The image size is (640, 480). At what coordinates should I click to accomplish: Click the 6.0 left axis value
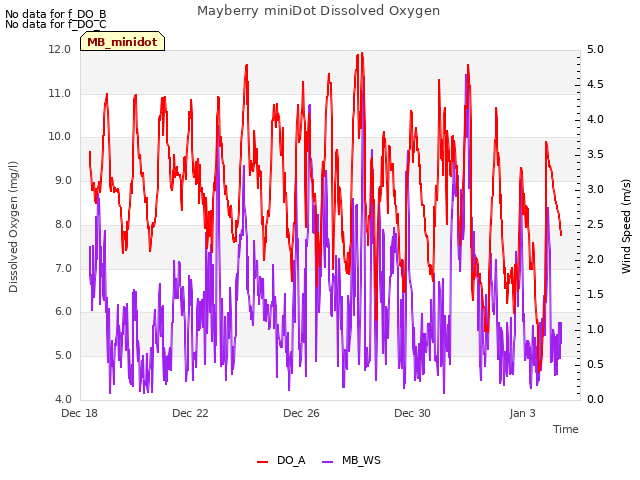pos(63,312)
